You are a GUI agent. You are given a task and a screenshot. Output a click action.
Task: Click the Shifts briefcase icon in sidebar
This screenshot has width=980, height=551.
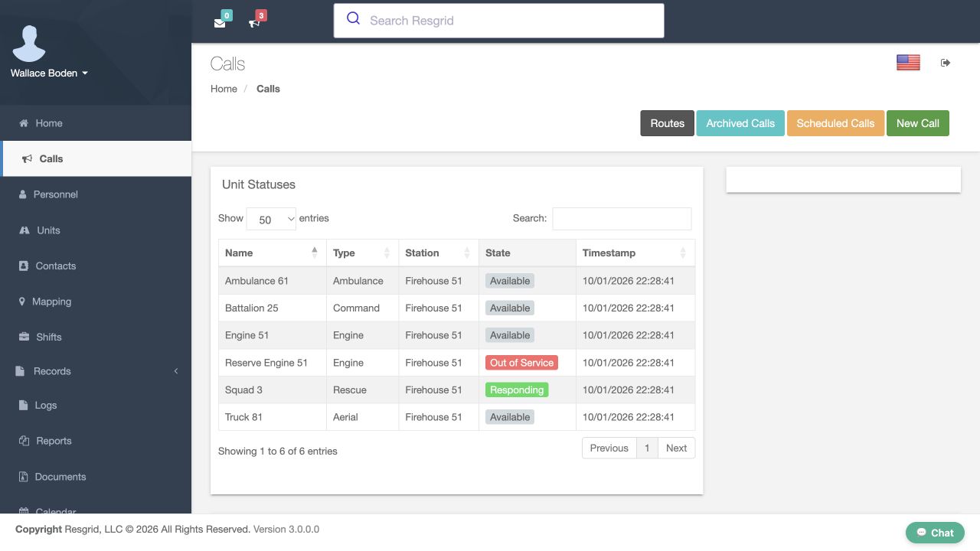(x=24, y=337)
